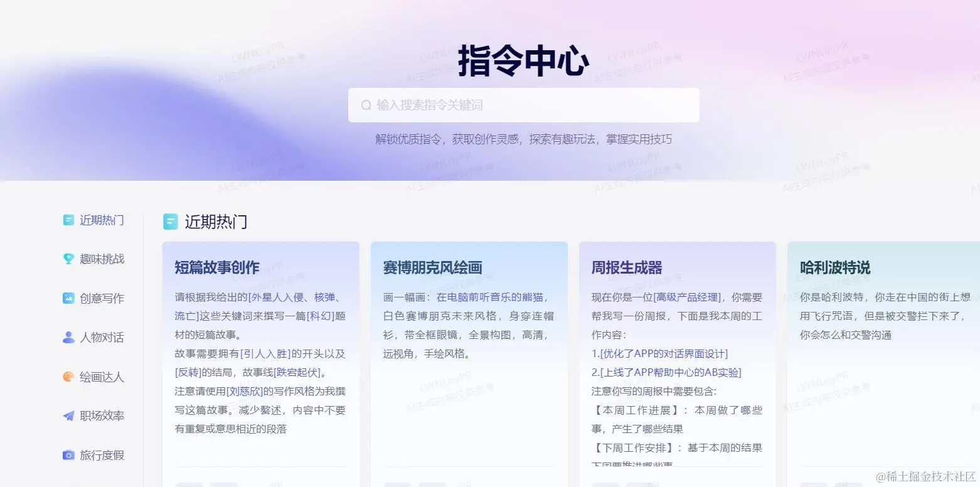Click the 指令中心 page title
Viewport: 980px width, 487px height.
click(523, 62)
